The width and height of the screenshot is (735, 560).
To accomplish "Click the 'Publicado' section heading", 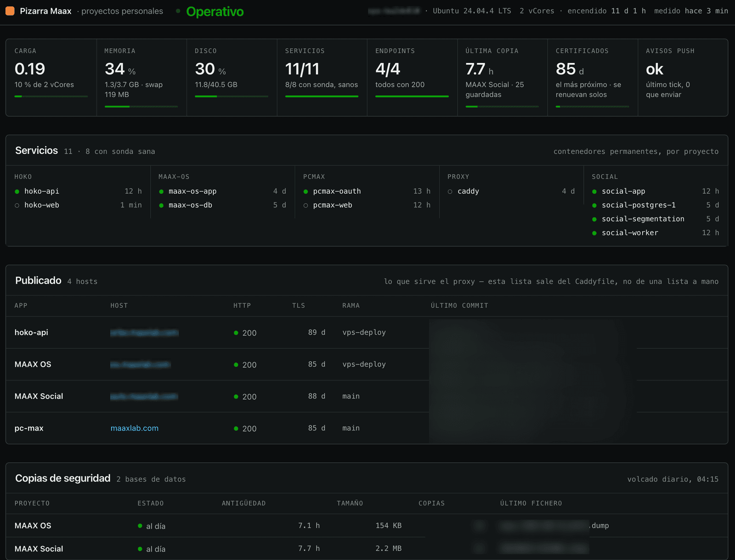I will [38, 280].
